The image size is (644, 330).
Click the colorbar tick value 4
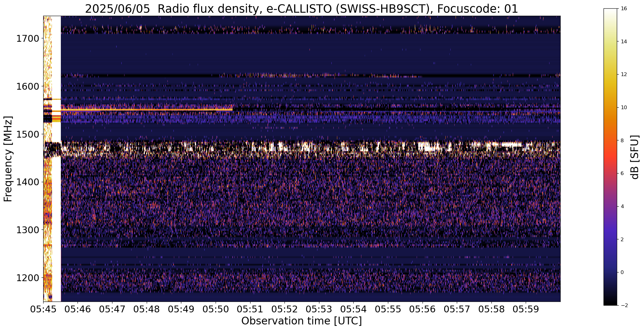(x=622, y=207)
